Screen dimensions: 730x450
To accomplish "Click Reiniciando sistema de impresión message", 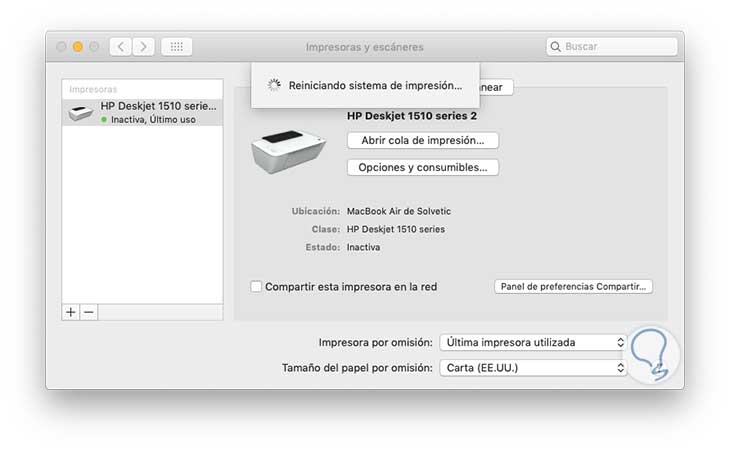I will [375, 86].
